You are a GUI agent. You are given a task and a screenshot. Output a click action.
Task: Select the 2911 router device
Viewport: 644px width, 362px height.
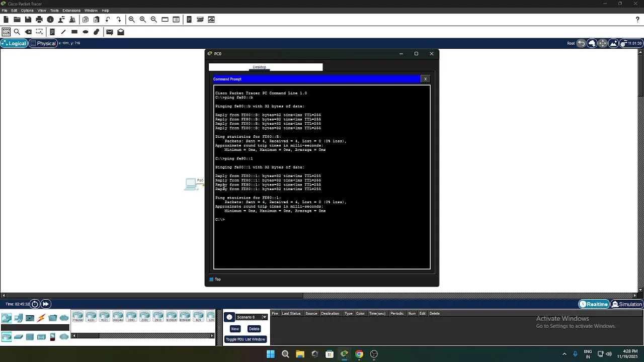click(158, 317)
